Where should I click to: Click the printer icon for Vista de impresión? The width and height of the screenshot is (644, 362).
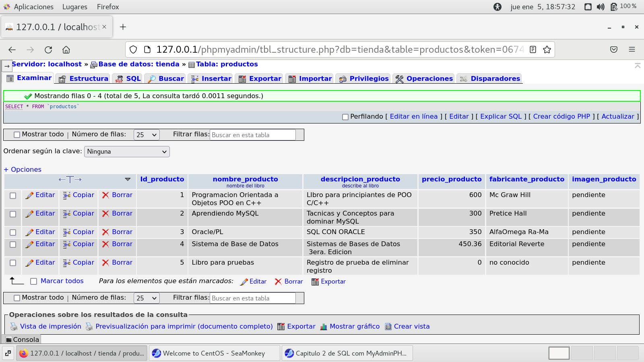pyautogui.click(x=14, y=327)
